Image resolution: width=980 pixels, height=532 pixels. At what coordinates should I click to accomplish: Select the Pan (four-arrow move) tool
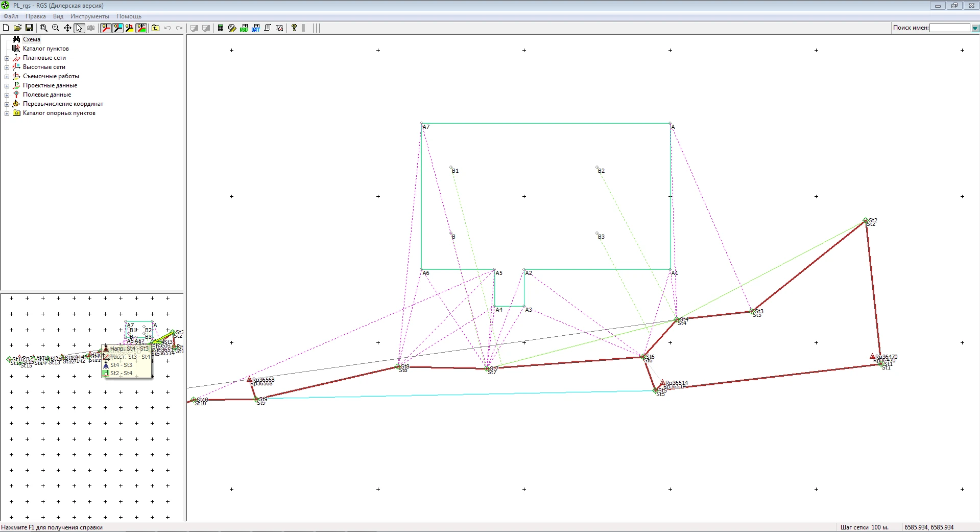coord(67,28)
